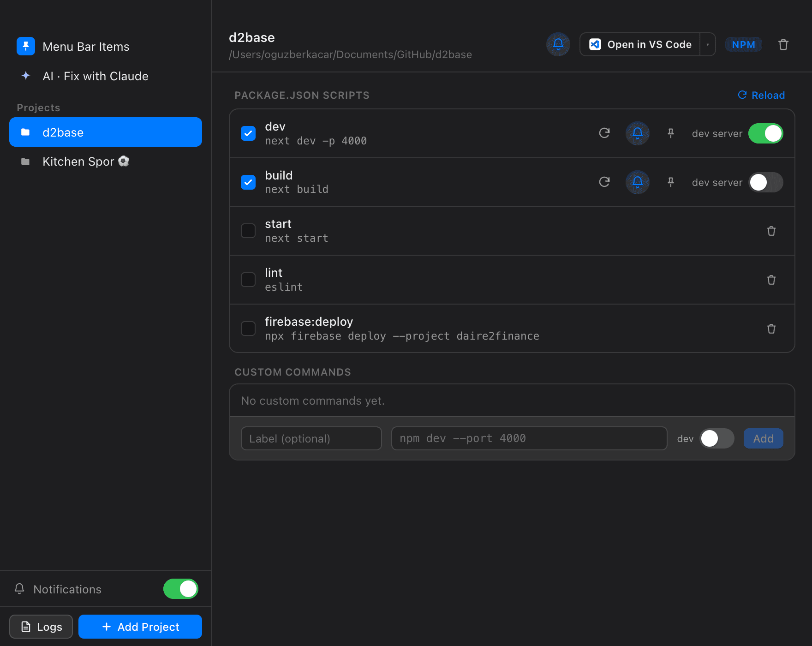Click the d2base project path text
Viewport: 812px width, 646px height.
[350, 54]
